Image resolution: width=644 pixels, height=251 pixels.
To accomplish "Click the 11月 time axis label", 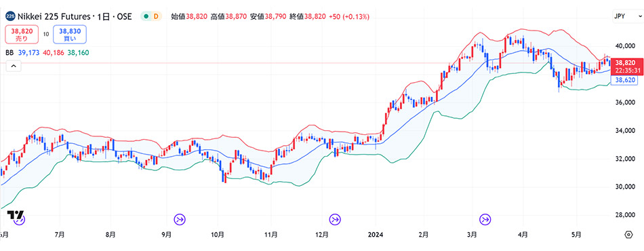I will pyautogui.click(x=271, y=235).
